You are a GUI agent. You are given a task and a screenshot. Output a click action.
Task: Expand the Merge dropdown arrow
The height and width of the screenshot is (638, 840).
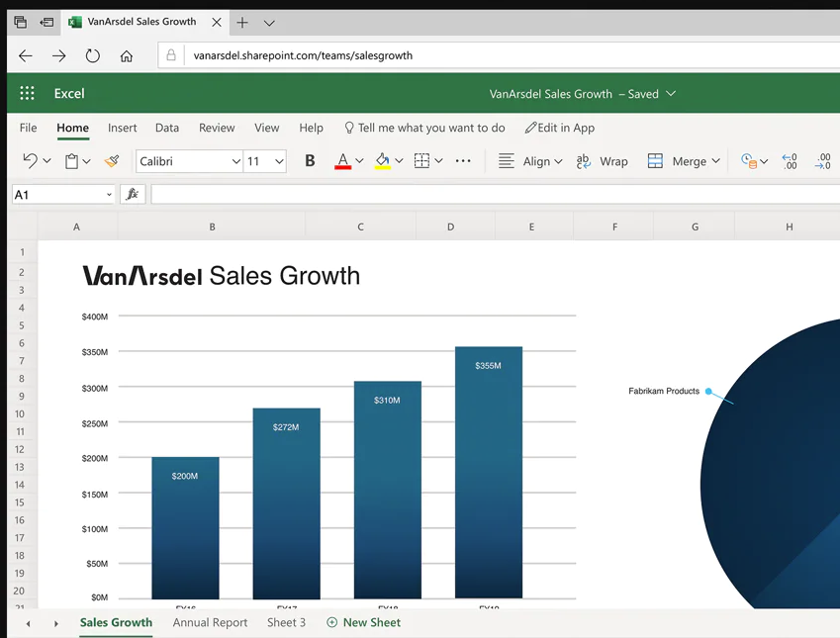[715, 160]
